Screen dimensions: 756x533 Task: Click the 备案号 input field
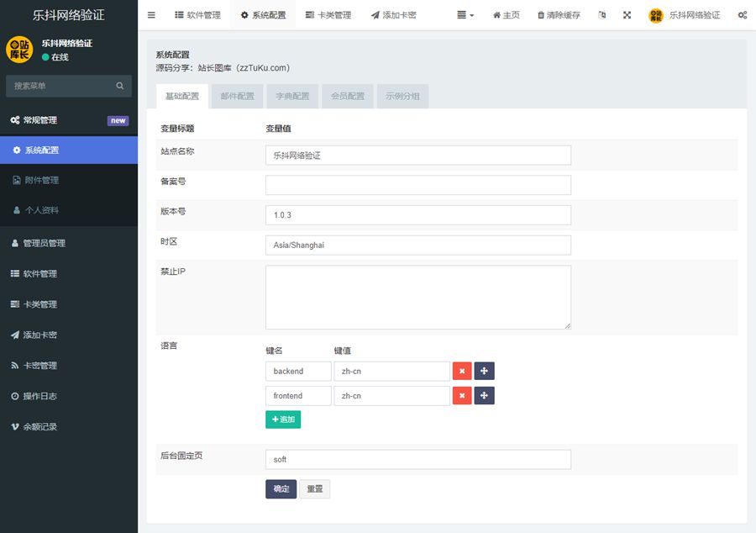(417, 185)
